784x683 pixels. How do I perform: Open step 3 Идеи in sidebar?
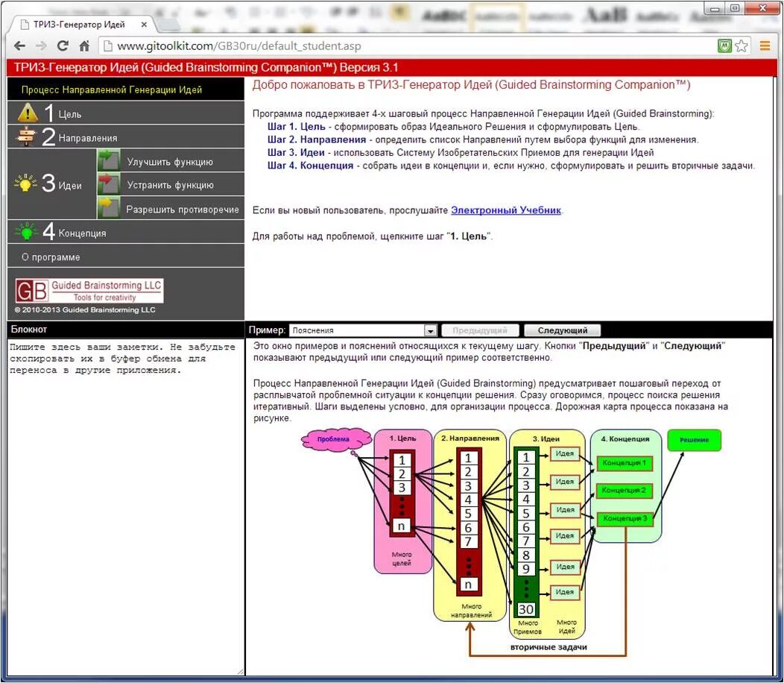pos(52,183)
